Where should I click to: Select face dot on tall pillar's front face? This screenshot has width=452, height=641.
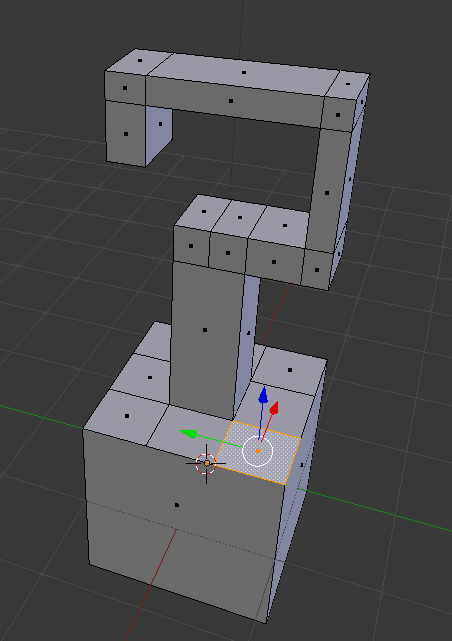[x=205, y=330]
